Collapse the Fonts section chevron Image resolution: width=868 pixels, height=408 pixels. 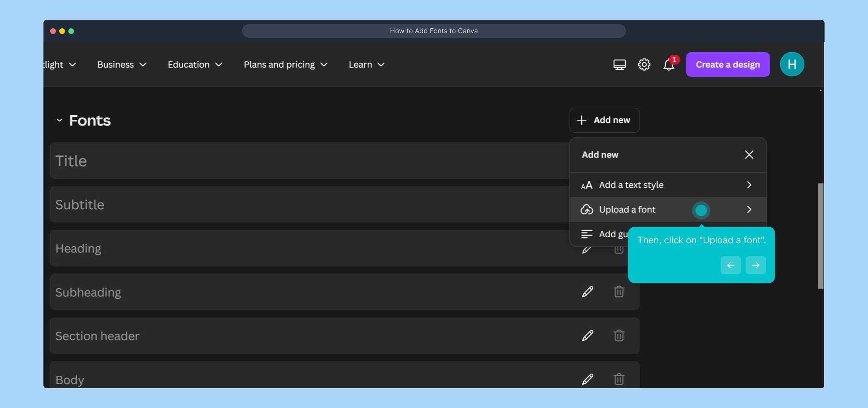coord(59,120)
